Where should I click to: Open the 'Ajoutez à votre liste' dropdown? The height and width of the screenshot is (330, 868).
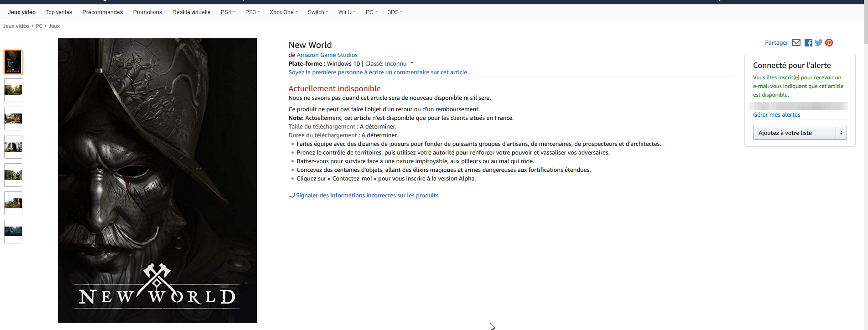[x=841, y=133]
